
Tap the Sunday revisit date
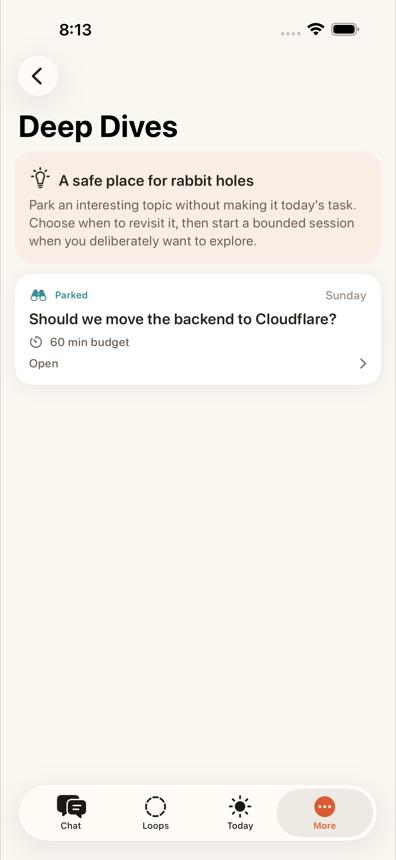(x=346, y=296)
